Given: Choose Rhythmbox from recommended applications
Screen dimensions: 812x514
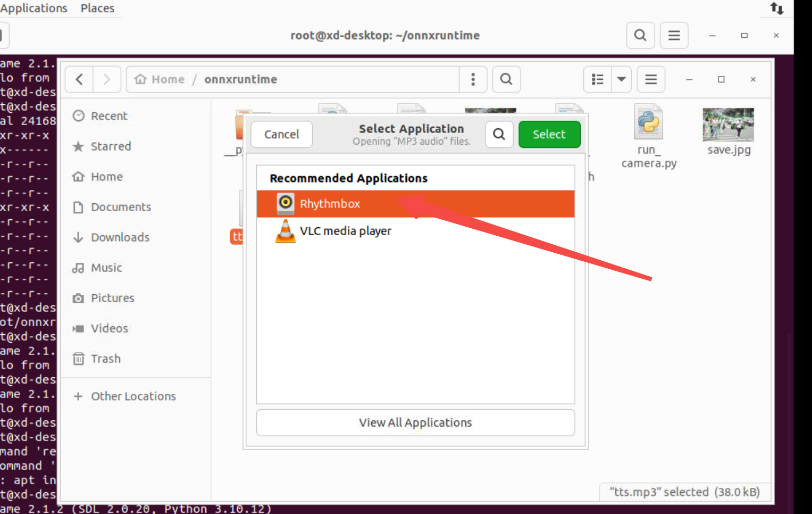Looking at the screenshot, I should 415,204.
